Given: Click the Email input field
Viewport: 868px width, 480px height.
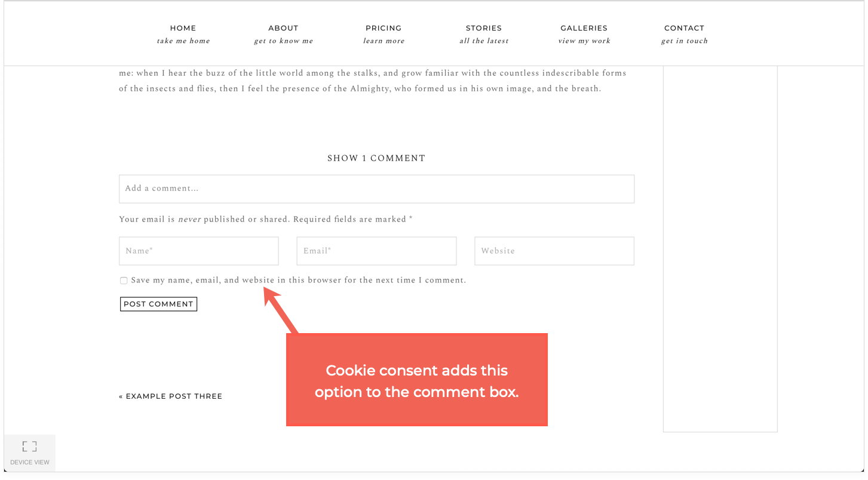Looking at the screenshot, I should (x=376, y=251).
